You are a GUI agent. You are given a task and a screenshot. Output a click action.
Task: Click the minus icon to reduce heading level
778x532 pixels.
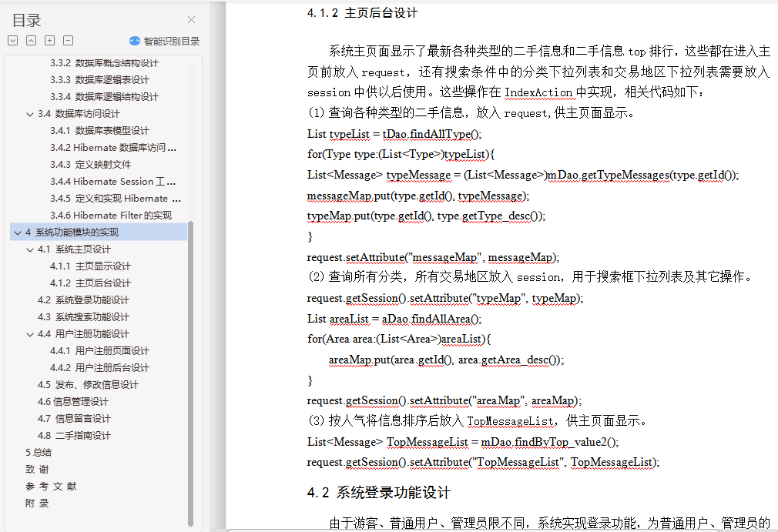coord(69,41)
